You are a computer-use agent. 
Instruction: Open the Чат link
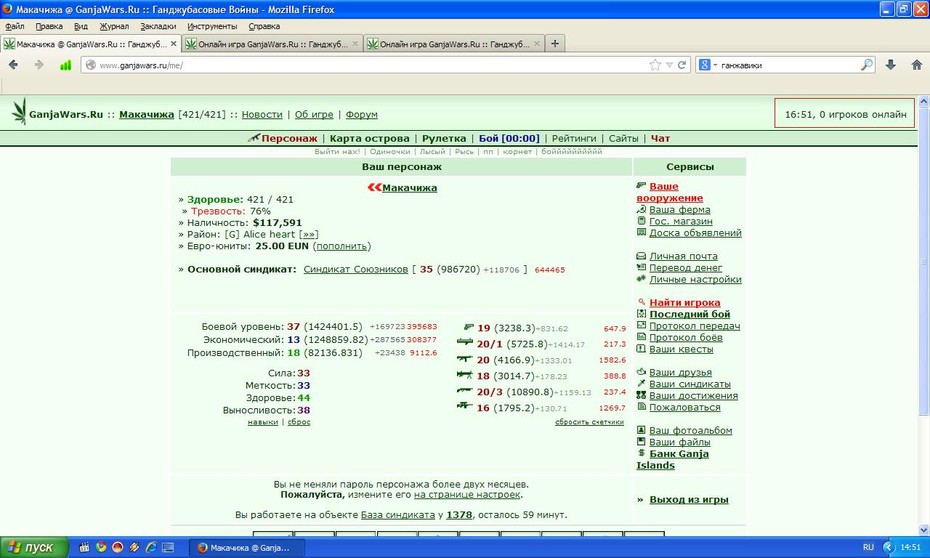point(660,138)
